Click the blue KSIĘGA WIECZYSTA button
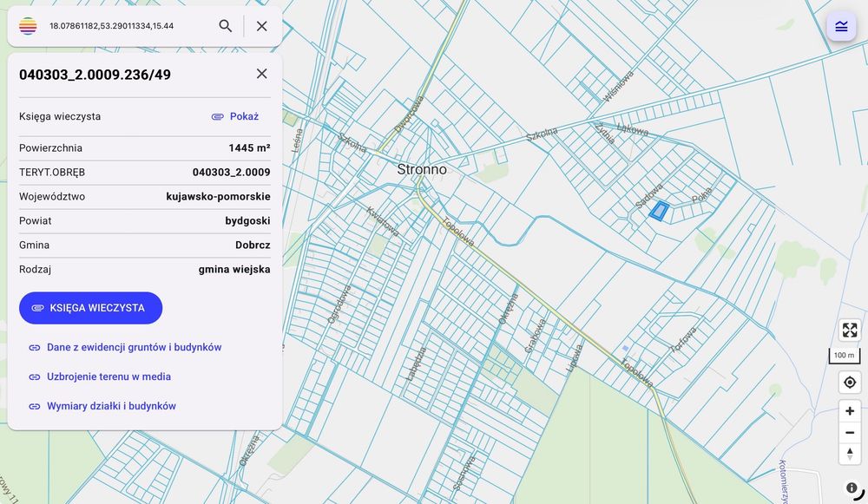The image size is (868, 504). tap(91, 308)
